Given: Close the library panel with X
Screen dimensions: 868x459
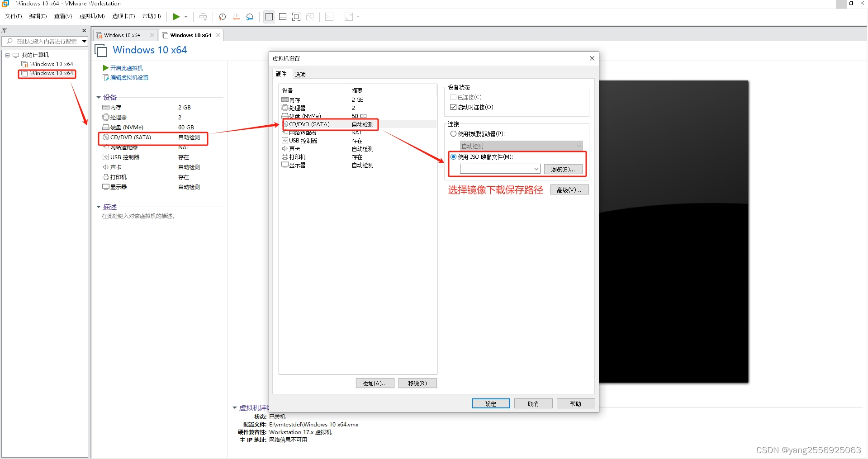Looking at the screenshot, I should [x=84, y=31].
